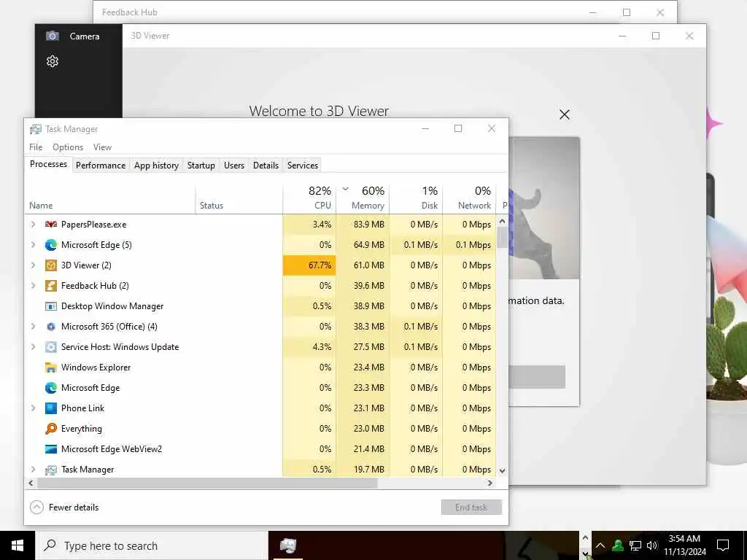
Task: Click the taskbar search box
Action: point(152,545)
